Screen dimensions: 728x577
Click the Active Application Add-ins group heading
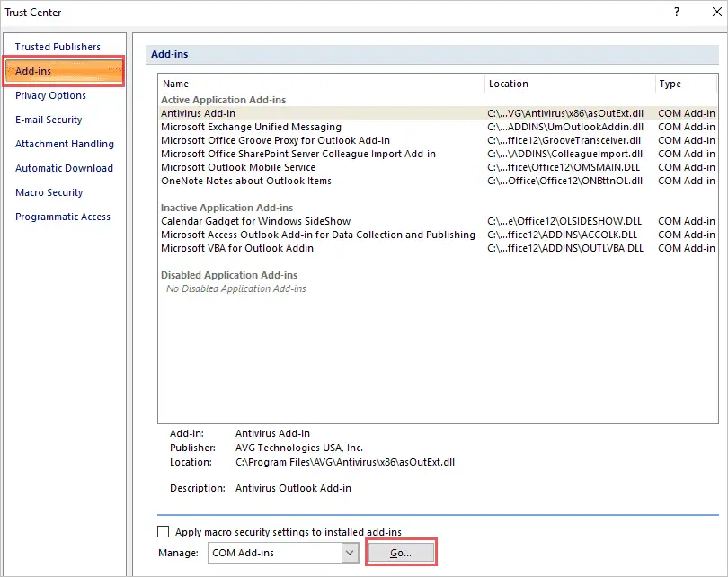tap(223, 100)
